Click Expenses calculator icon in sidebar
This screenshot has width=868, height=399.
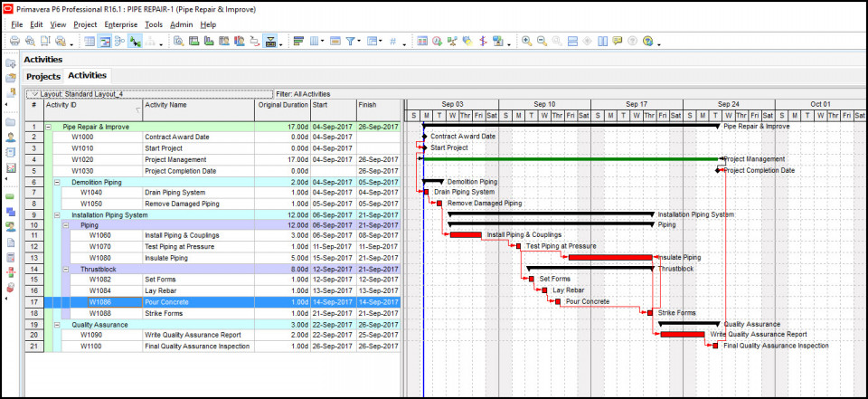pos(11,257)
